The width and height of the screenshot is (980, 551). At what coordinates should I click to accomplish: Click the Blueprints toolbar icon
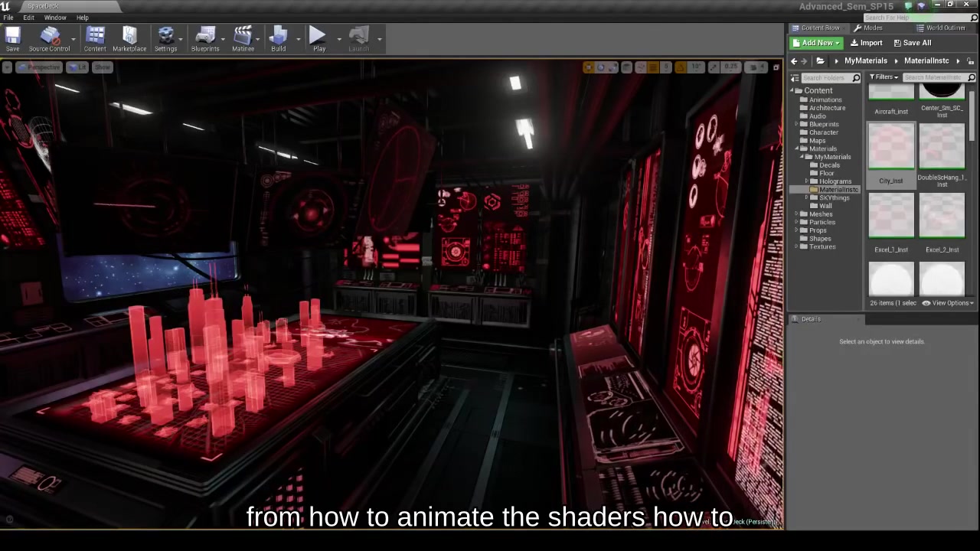click(x=205, y=39)
